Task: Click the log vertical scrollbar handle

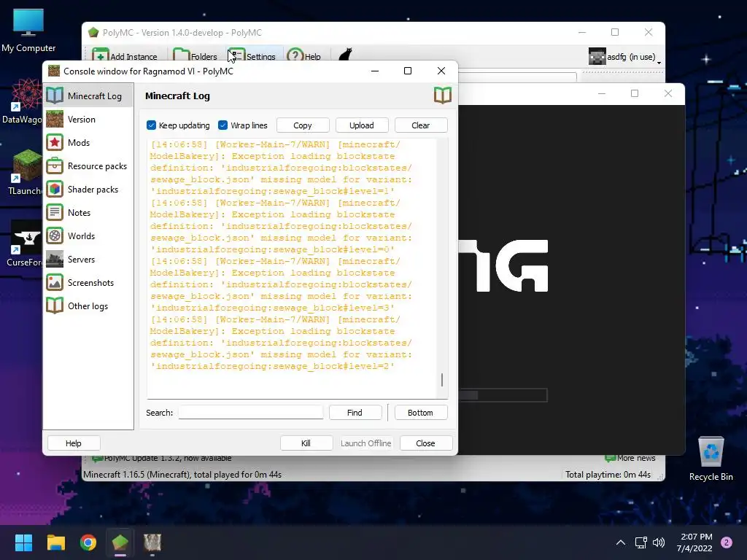Action: point(442,379)
